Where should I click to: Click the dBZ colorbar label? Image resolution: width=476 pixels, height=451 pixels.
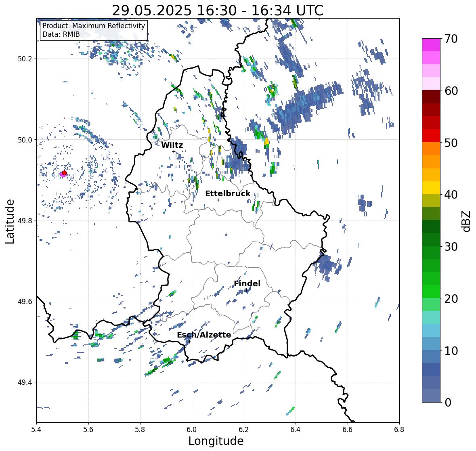coord(467,221)
